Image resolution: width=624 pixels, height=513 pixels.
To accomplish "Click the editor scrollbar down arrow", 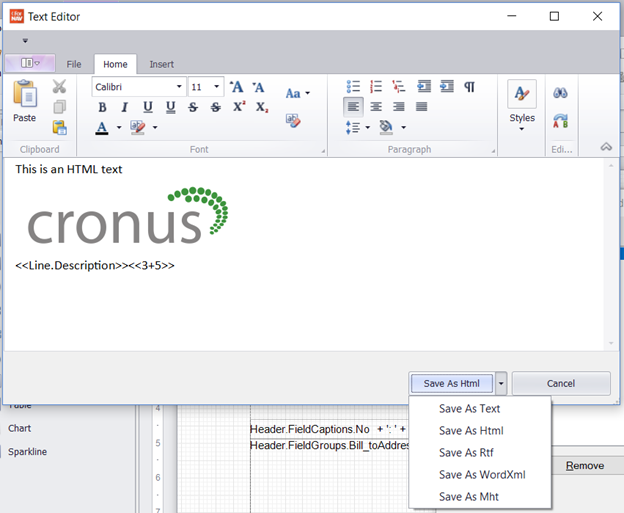I will click(x=611, y=343).
